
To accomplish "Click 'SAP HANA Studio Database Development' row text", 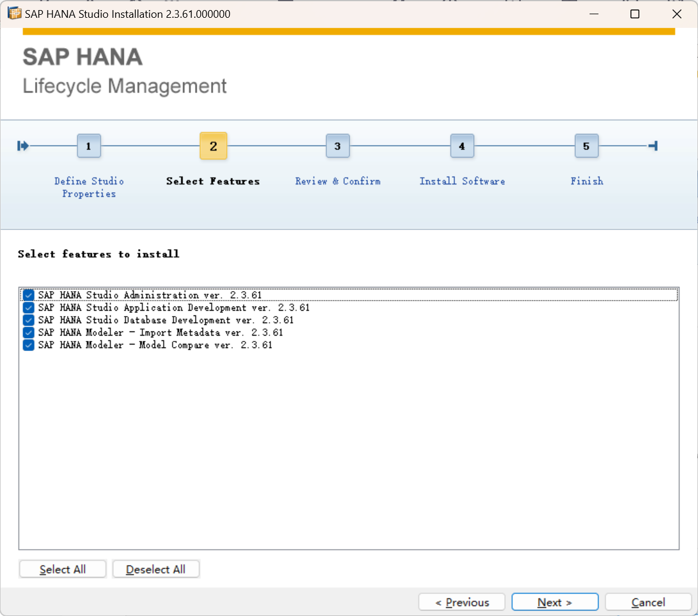I will [x=165, y=320].
